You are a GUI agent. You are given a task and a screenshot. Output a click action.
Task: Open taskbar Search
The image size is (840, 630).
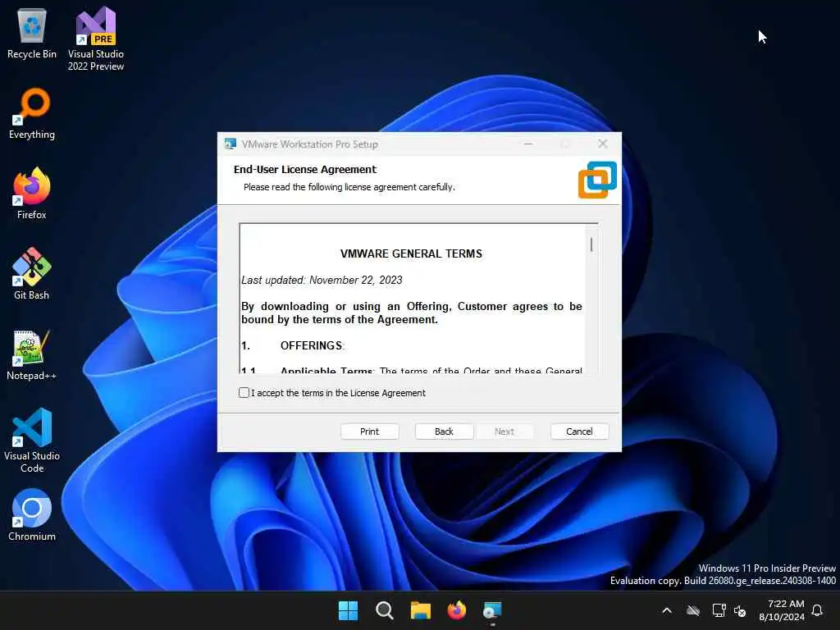tap(385, 610)
